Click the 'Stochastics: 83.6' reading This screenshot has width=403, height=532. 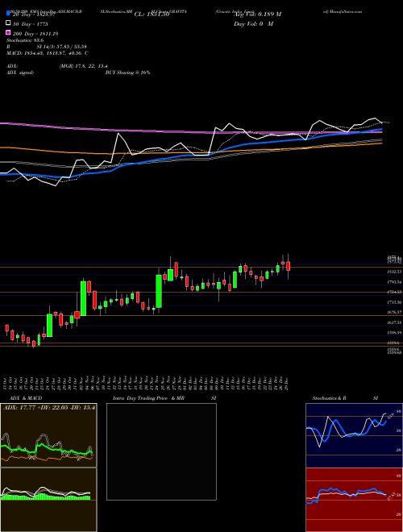pos(25,40)
